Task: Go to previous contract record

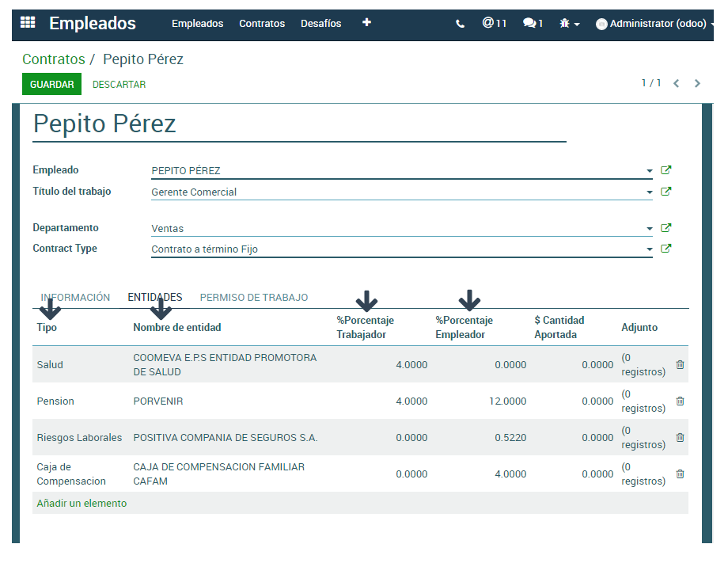Action: (676, 83)
